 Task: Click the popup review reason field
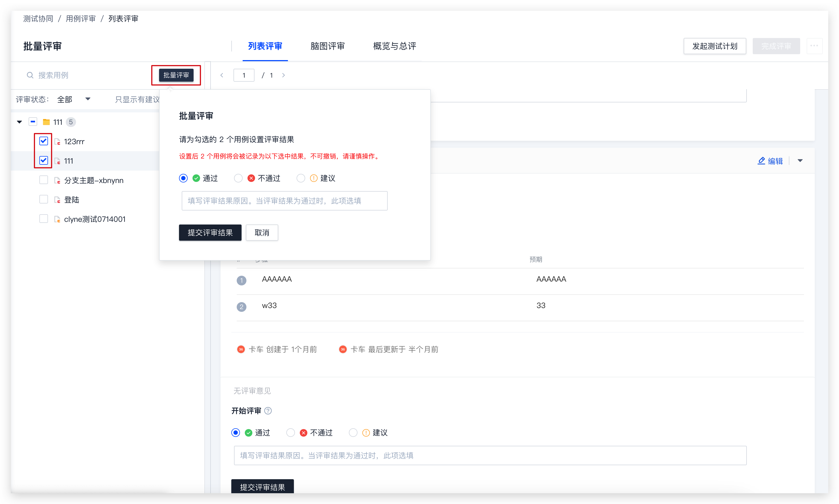(284, 201)
